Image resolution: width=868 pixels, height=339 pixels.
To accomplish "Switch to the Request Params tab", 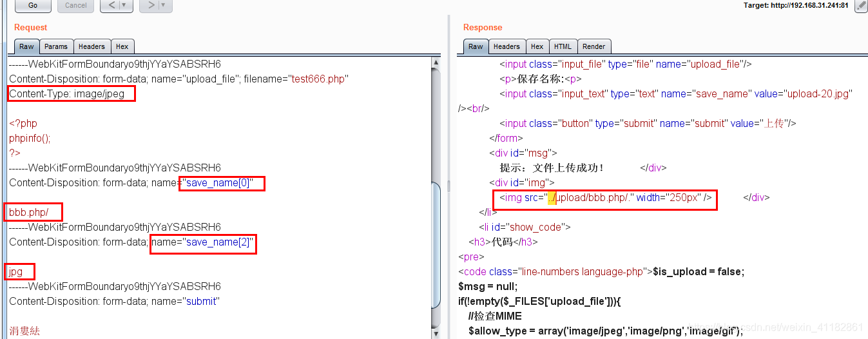I will pos(56,46).
